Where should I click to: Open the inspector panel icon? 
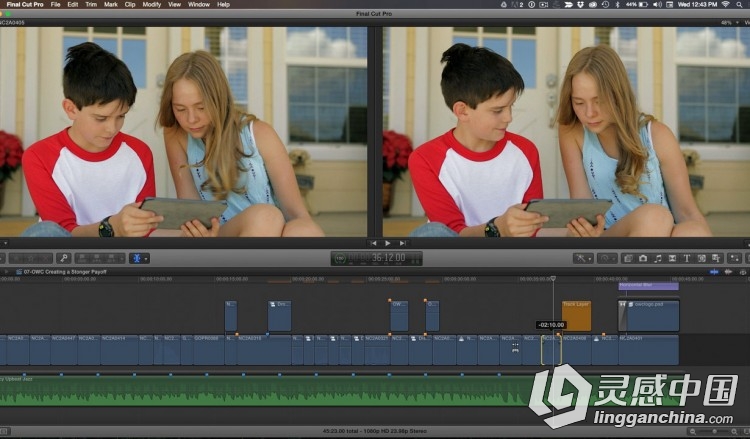(734, 258)
